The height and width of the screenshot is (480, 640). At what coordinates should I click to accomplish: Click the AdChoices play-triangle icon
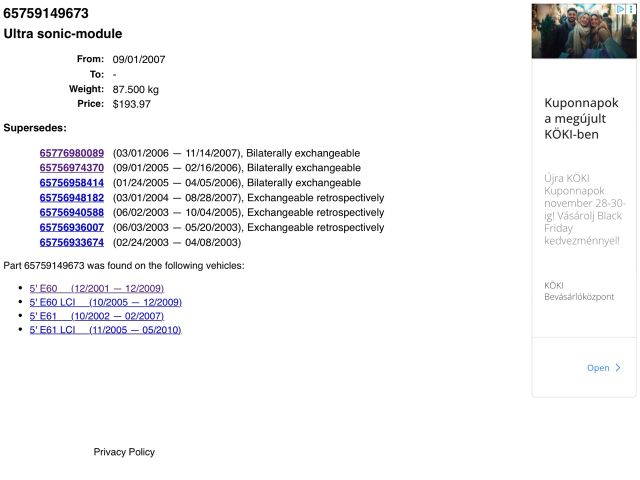(620, 9)
